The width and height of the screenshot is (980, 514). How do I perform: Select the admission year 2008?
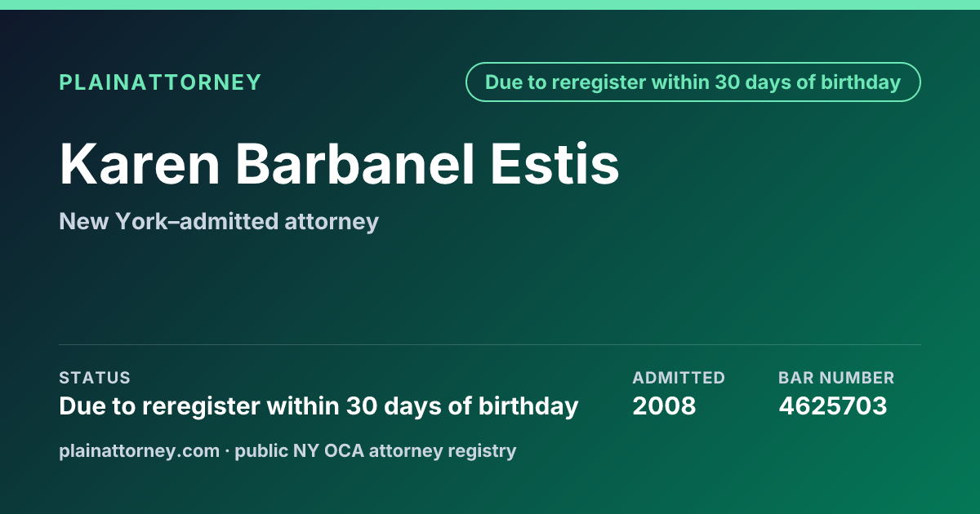tap(664, 405)
